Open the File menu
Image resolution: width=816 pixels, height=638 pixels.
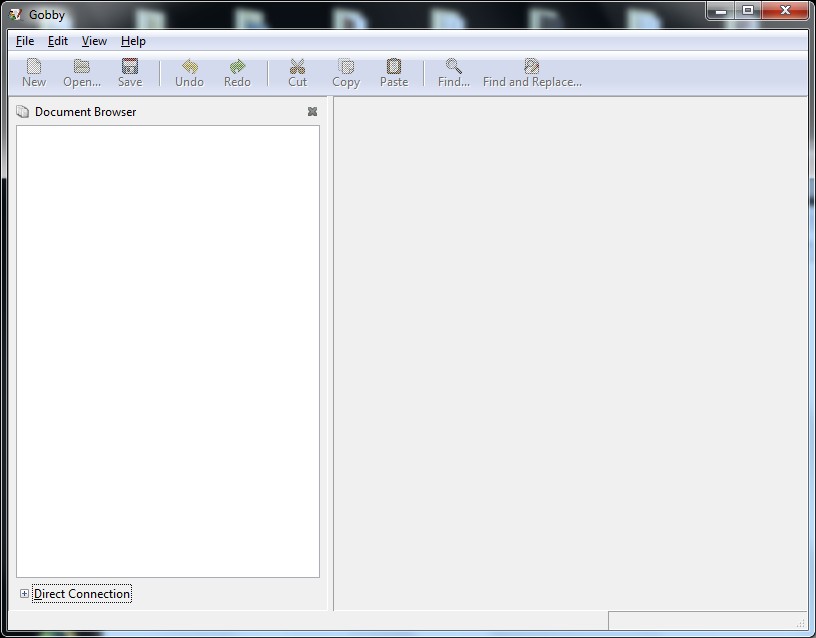click(x=25, y=41)
